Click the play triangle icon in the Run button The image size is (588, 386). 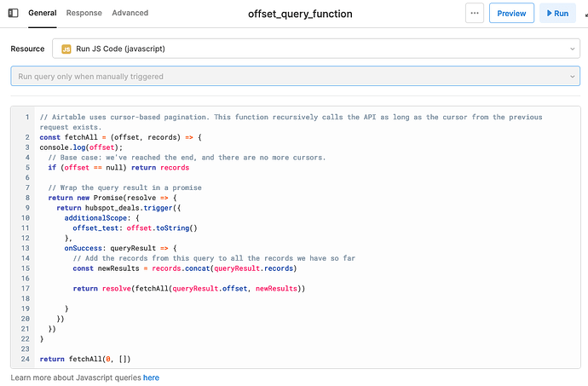click(x=550, y=13)
